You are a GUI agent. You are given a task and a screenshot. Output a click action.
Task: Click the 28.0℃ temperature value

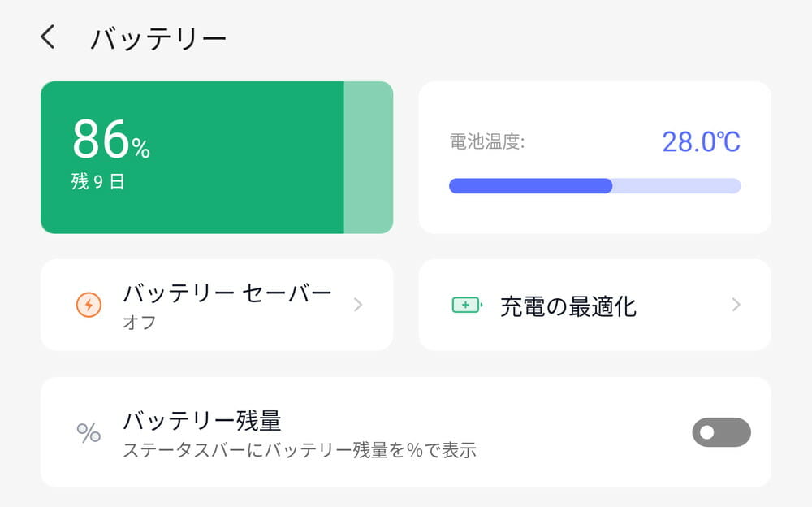pos(701,142)
